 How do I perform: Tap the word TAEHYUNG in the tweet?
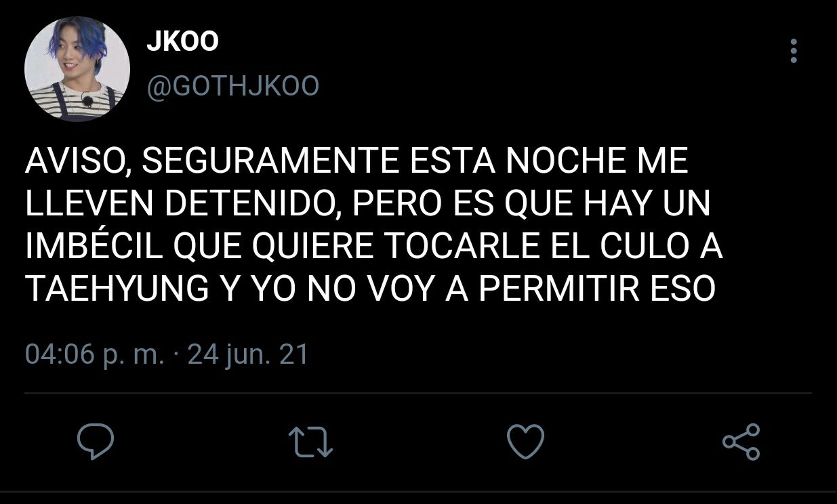pos(117,289)
